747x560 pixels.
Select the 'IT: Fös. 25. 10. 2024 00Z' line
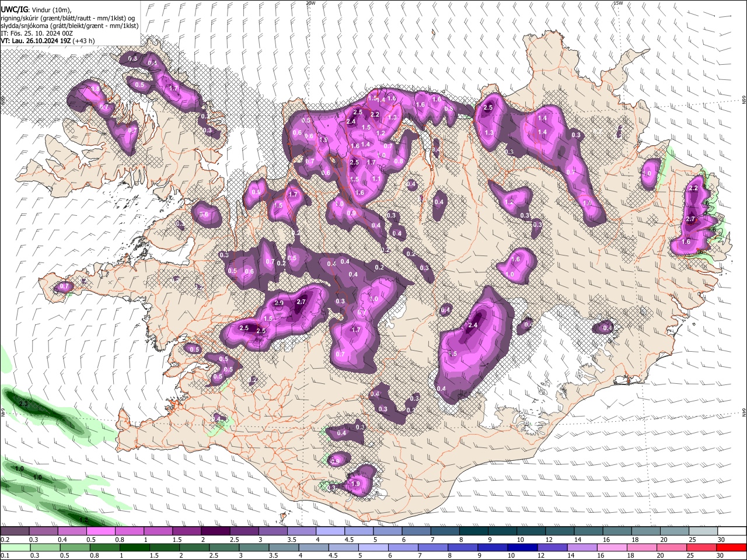pyautogui.click(x=37, y=33)
